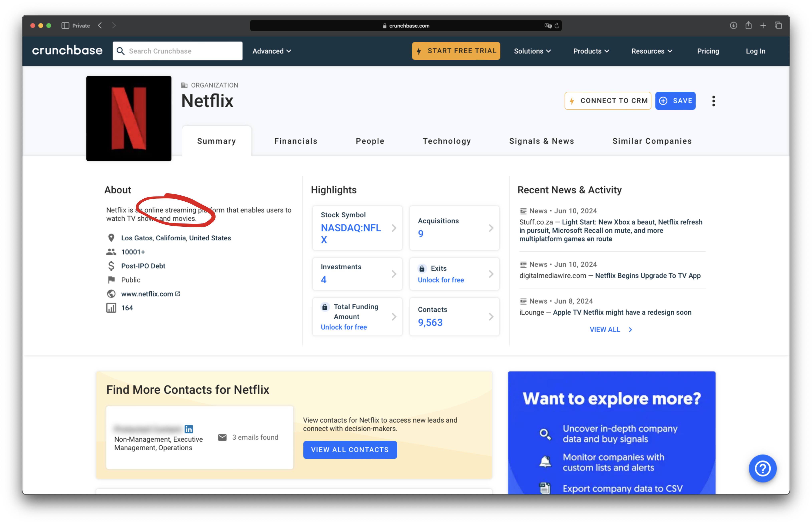Open the Products dropdown menu
Screen dimensions: 812x524
click(591, 51)
